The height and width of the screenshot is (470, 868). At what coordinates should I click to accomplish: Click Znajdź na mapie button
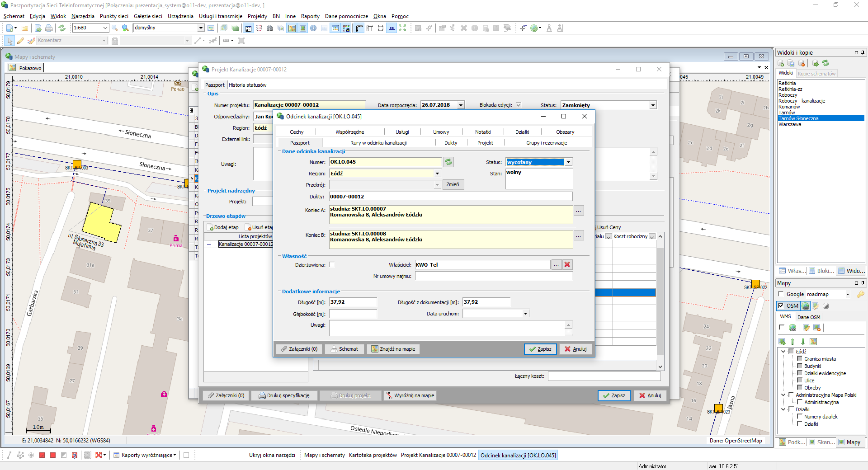click(393, 349)
